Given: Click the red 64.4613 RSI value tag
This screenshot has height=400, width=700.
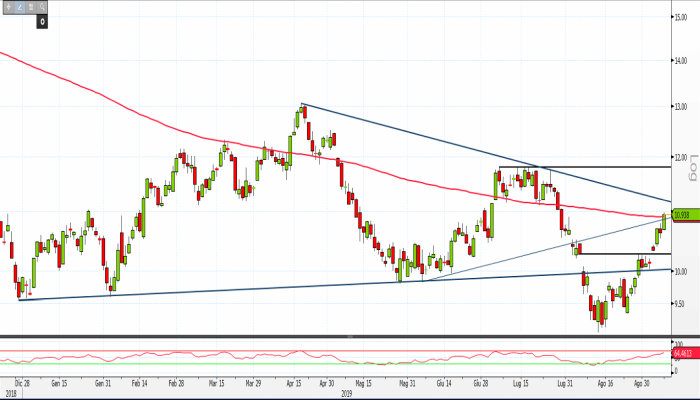Looking at the screenshot, I should pos(683,353).
